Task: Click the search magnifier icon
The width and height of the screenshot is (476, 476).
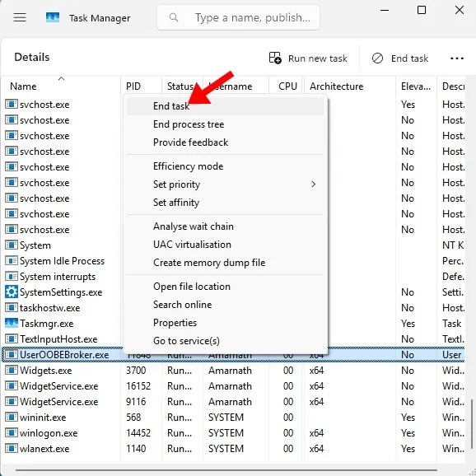Action: (173, 17)
